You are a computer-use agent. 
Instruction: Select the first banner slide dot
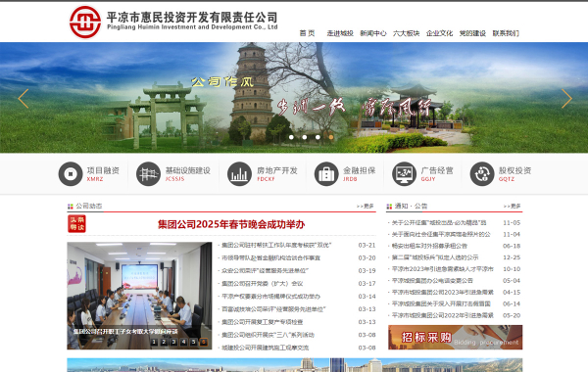[x=291, y=137]
